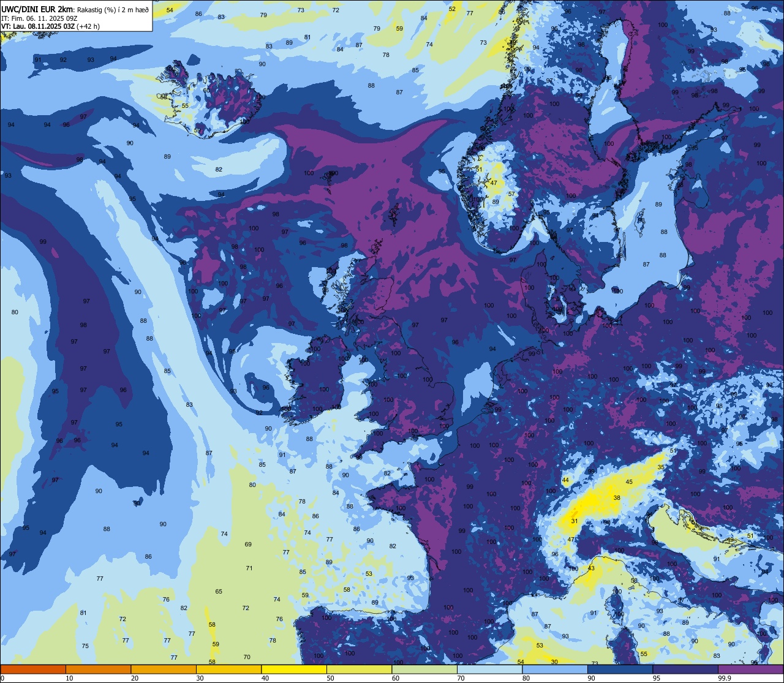Image resolution: width=784 pixels, height=683 pixels.
Task: Click the legend tick label 95
Action: click(657, 678)
